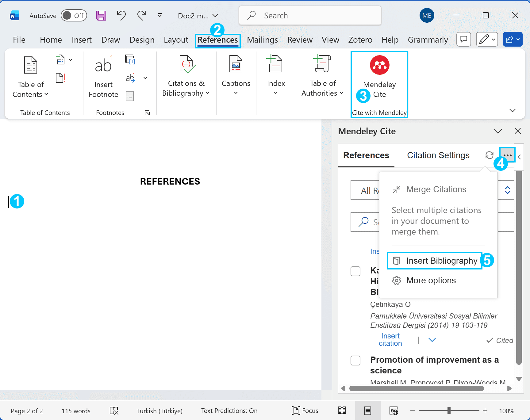The width and height of the screenshot is (530, 420).
Task: Select the References tab in Mendeley pane
Action: click(x=366, y=155)
